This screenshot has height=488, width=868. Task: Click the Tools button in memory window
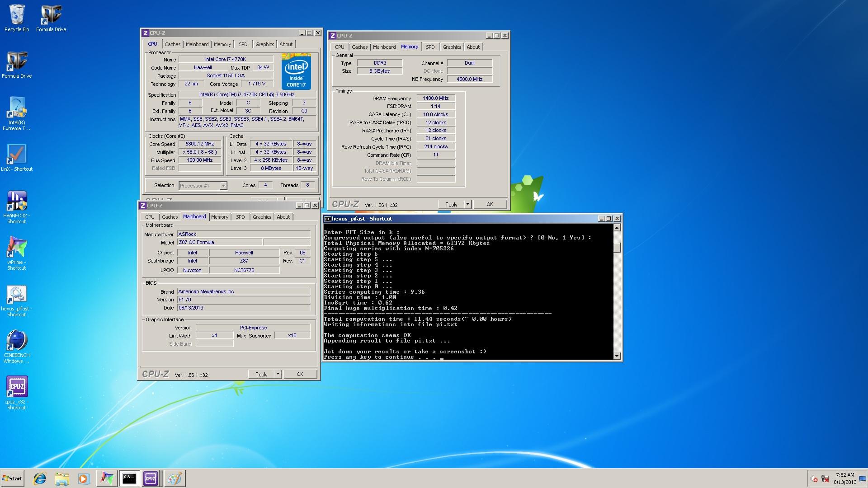pyautogui.click(x=451, y=204)
